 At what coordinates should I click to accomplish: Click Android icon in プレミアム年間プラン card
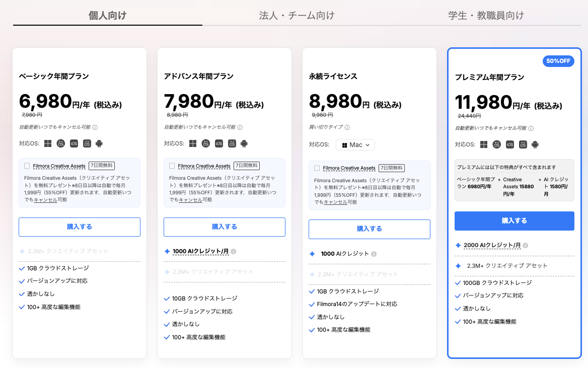[535, 144]
